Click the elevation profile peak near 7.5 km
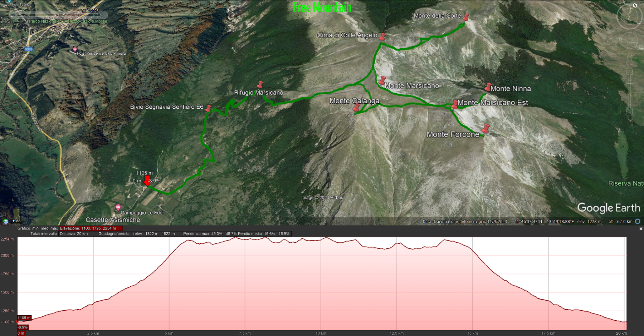 (235, 237)
